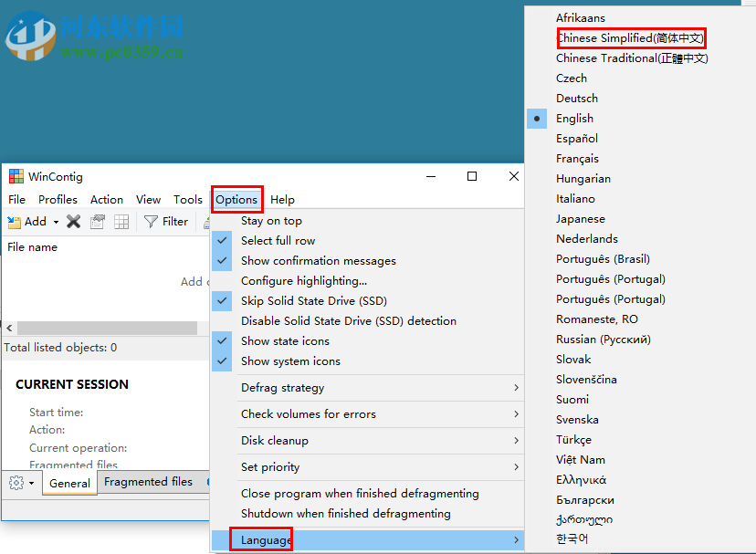Select Ελληνικά language
Image resolution: width=756 pixels, height=554 pixels.
coord(581,480)
